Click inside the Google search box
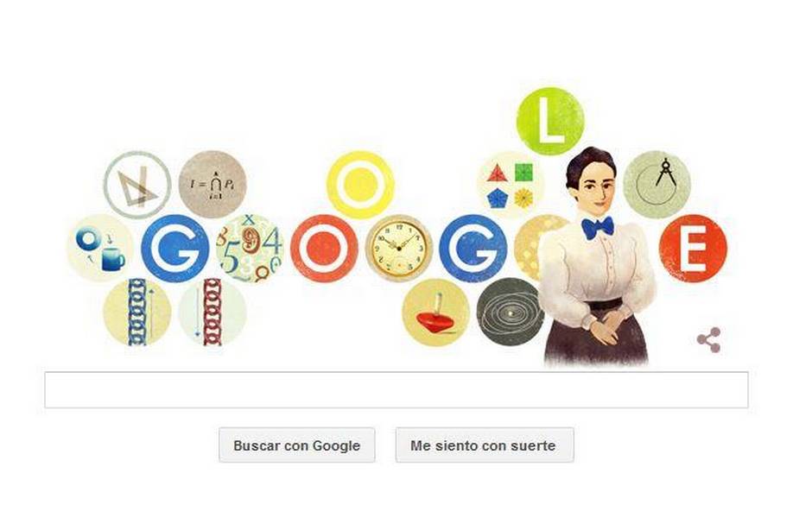Screen dimensions: 812x505 point(396,389)
